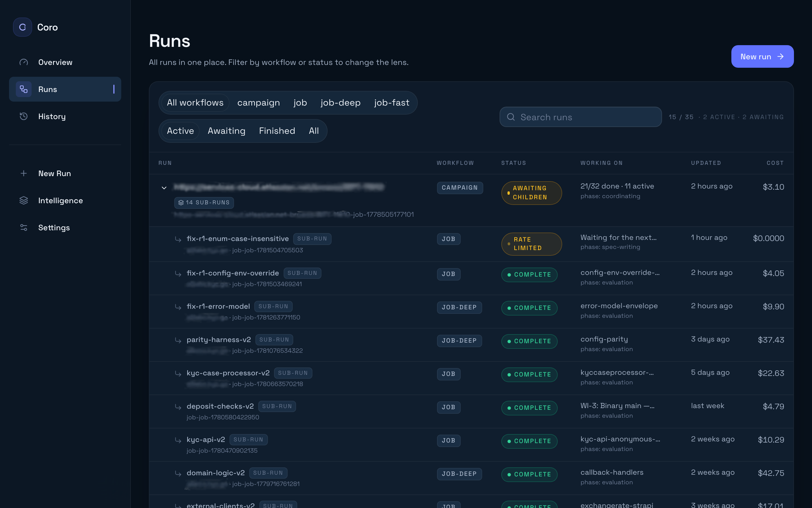The image size is (812, 508).
Task: Click the search magnifier icon
Action: point(511,117)
